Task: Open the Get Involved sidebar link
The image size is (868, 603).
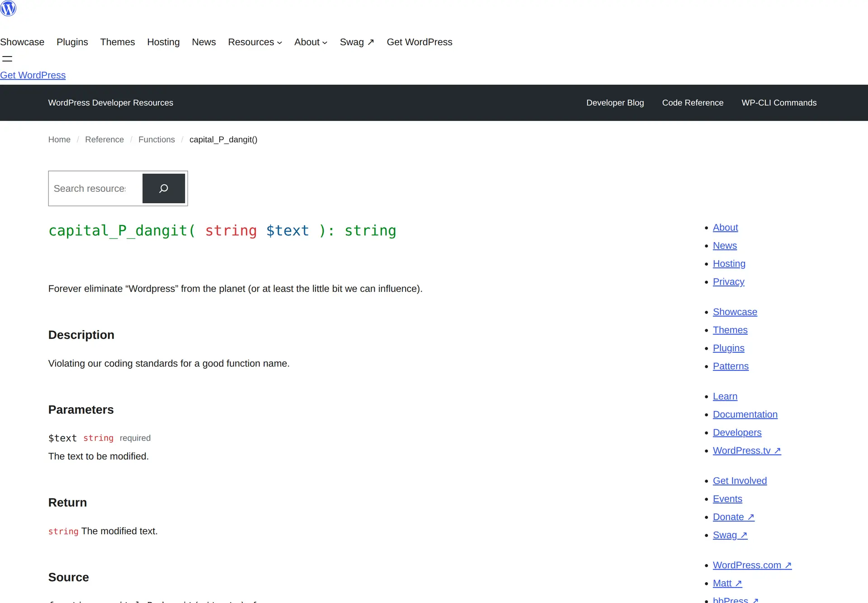Action: click(740, 481)
